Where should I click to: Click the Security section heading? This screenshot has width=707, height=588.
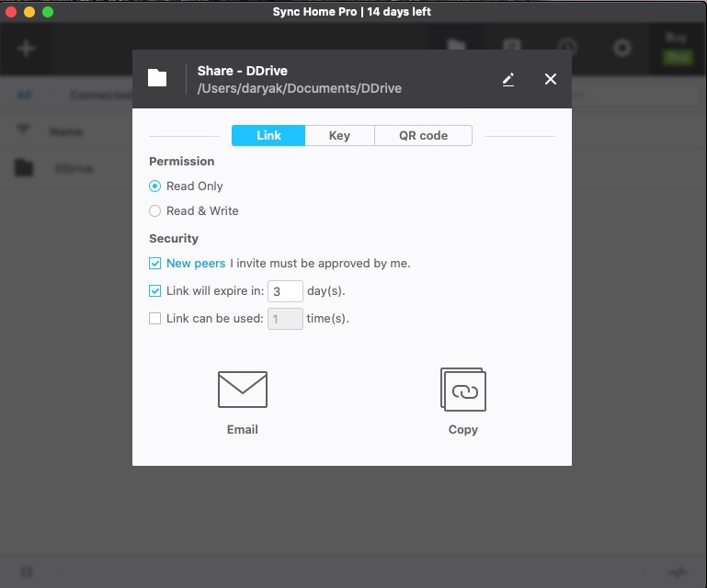coord(174,238)
